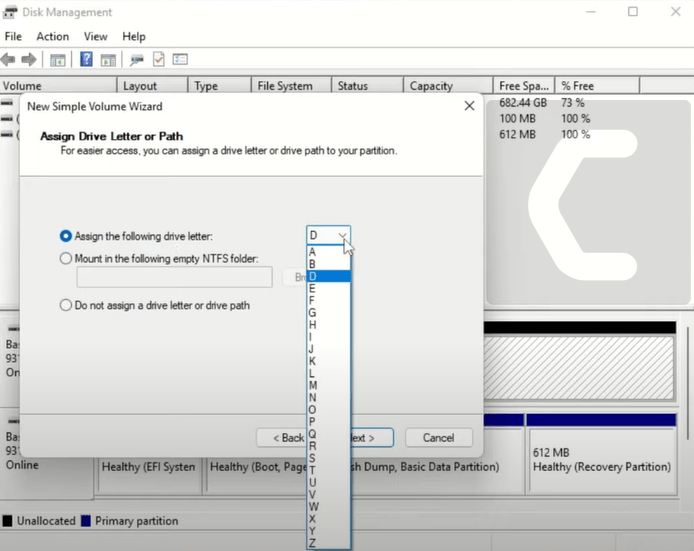Screen dimensions: 694x551
Task: Click the Forward arrow toolbar icon
Action: pos(29,60)
